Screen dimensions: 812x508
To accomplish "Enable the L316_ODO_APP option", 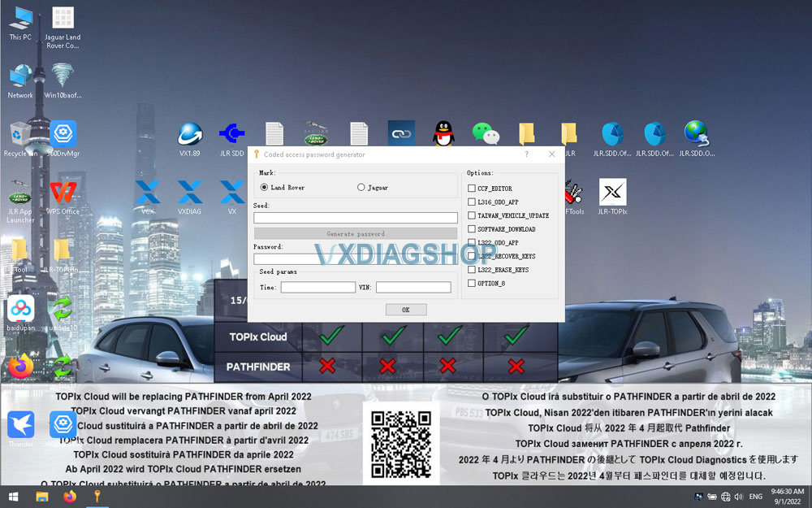I will point(471,202).
